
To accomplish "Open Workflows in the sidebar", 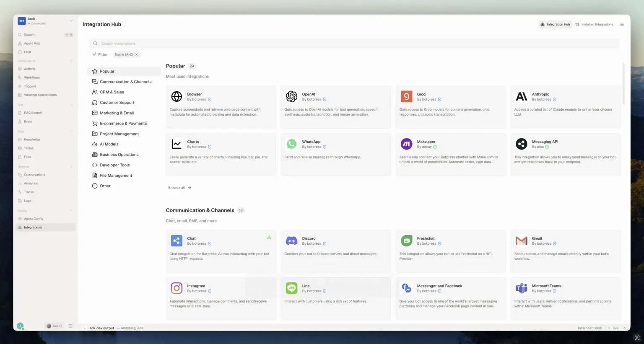I will [46, 78].
